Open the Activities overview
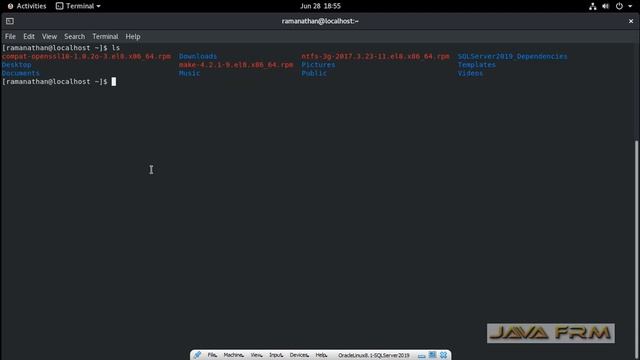Viewport: 640px width, 360px height. 27,6
